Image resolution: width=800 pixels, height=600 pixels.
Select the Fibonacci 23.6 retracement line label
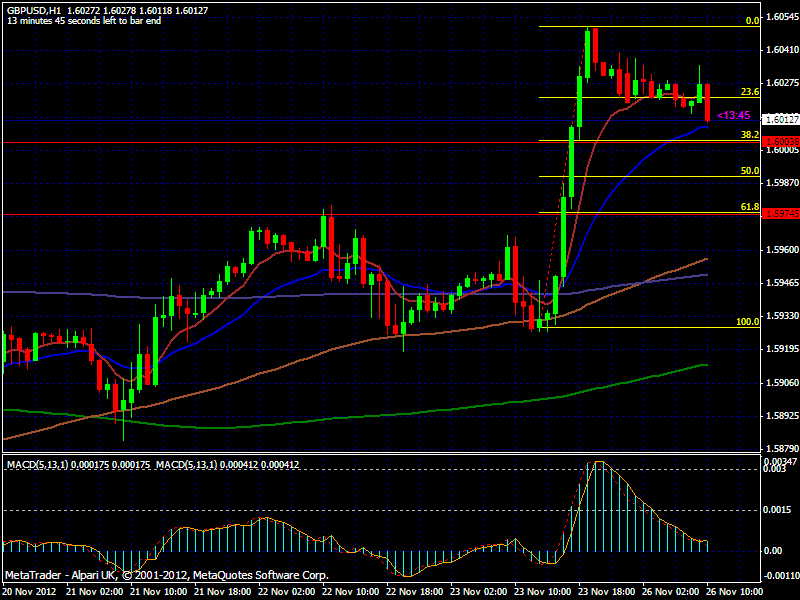[749, 92]
